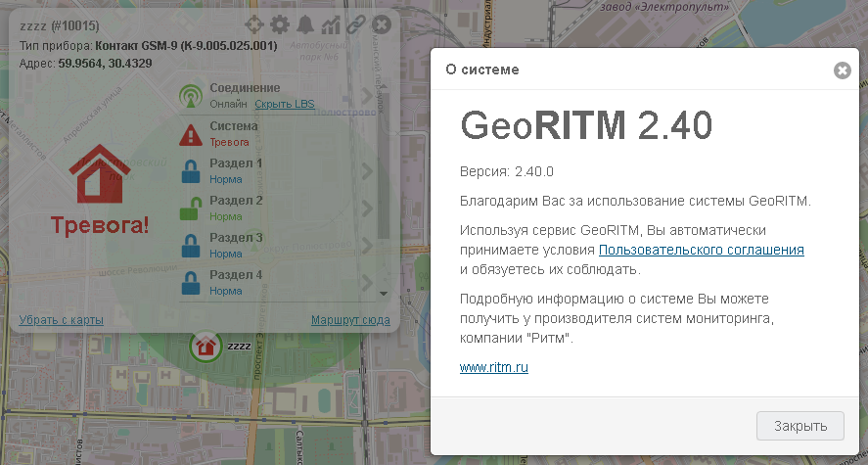Expand Раздел 1 row chevron
Viewport: 868px width, 465px height.
367,171
